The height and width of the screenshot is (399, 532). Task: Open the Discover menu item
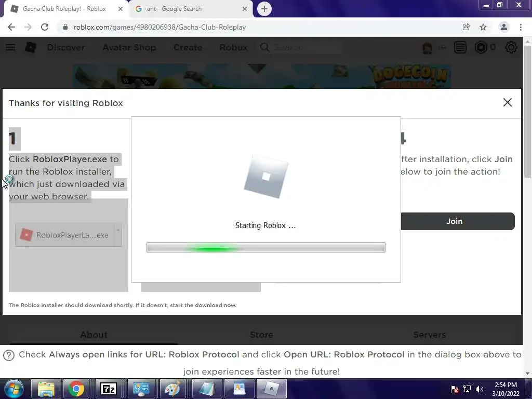(66, 47)
